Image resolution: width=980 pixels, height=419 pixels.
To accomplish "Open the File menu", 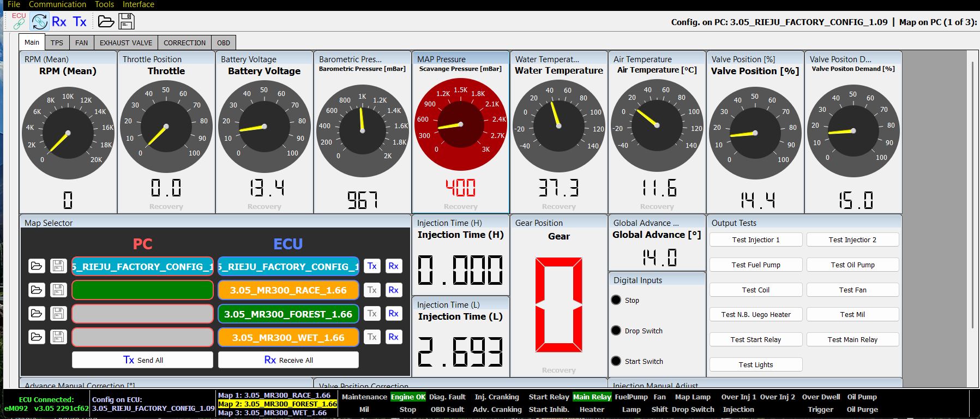I will [x=14, y=4].
